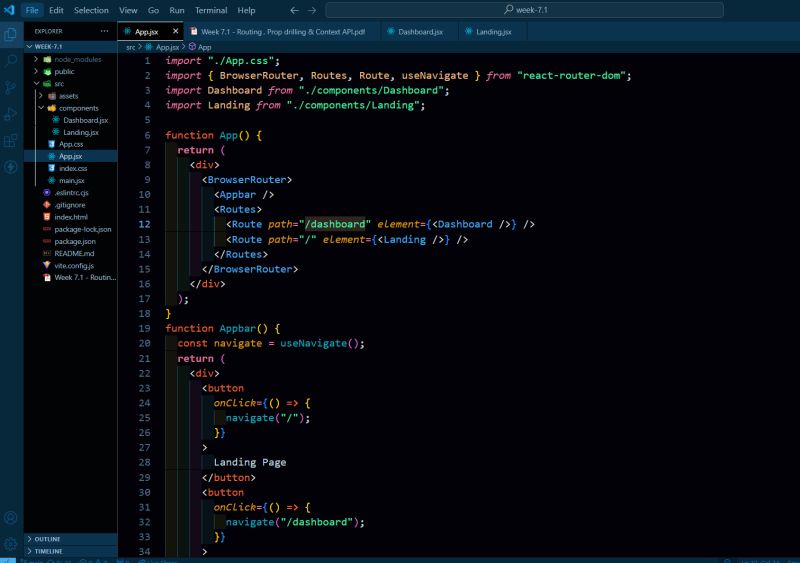Open the Terminal menu
Viewport: 800px width, 563px height.
[210, 10]
